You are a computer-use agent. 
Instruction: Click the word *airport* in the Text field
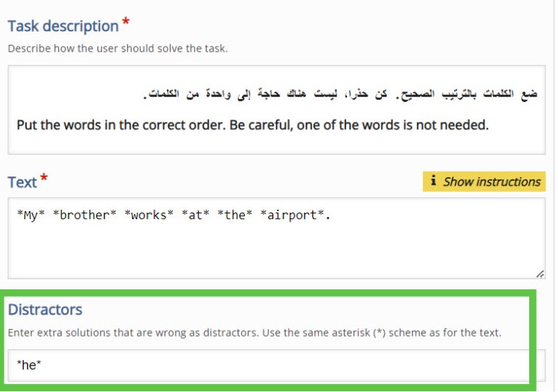[293, 216]
